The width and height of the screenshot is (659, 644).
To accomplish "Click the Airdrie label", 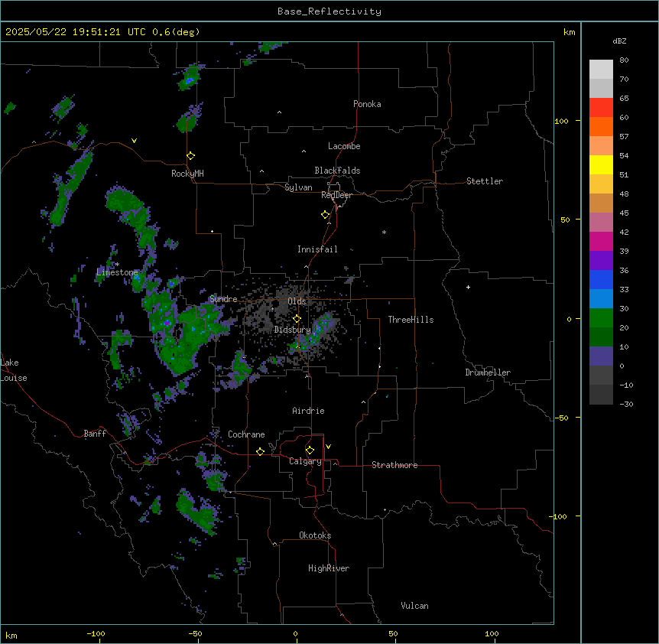I will coord(308,411).
